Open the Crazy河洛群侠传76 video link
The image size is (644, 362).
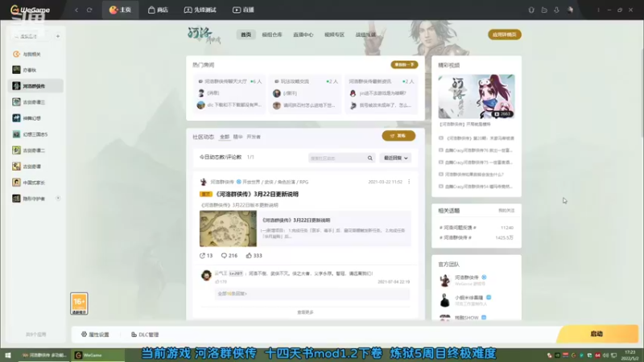coord(477,150)
